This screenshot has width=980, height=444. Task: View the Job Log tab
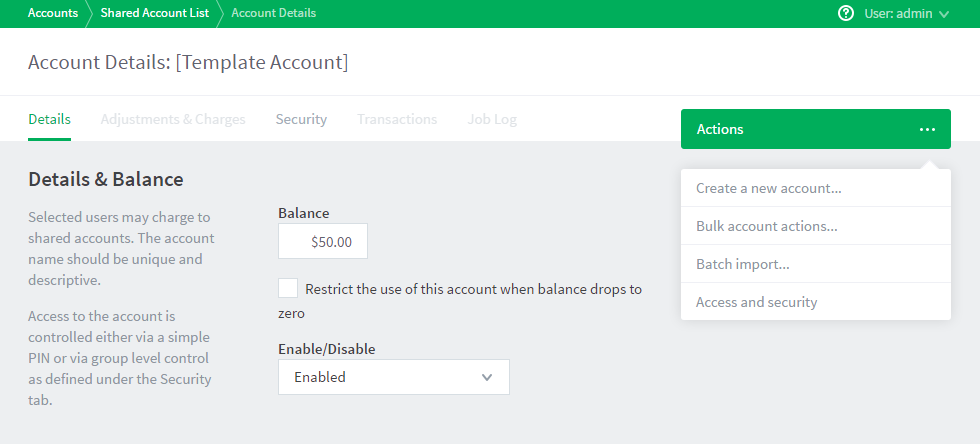[492, 119]
